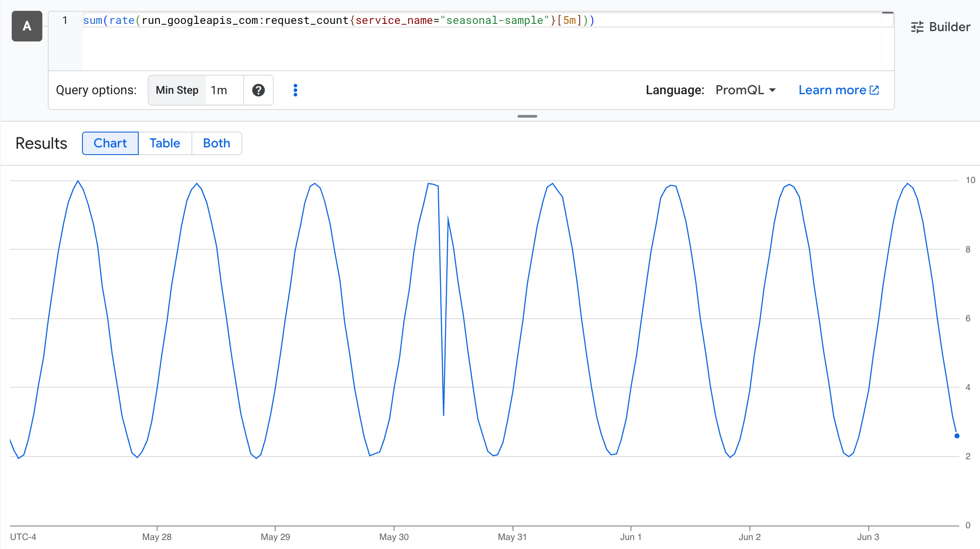Click the Learn more external link icon
980x549 pixels.
pyautogui.click(x=874, y=90)
